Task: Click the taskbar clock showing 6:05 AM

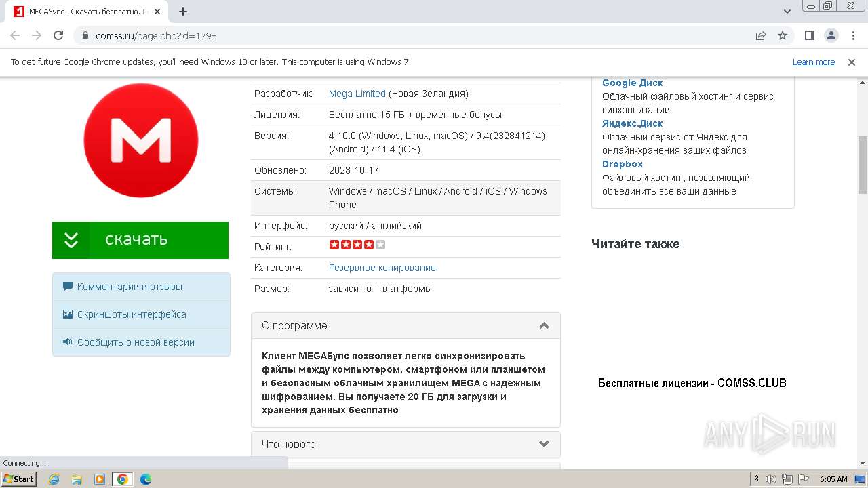Action: tap(833, 479)
